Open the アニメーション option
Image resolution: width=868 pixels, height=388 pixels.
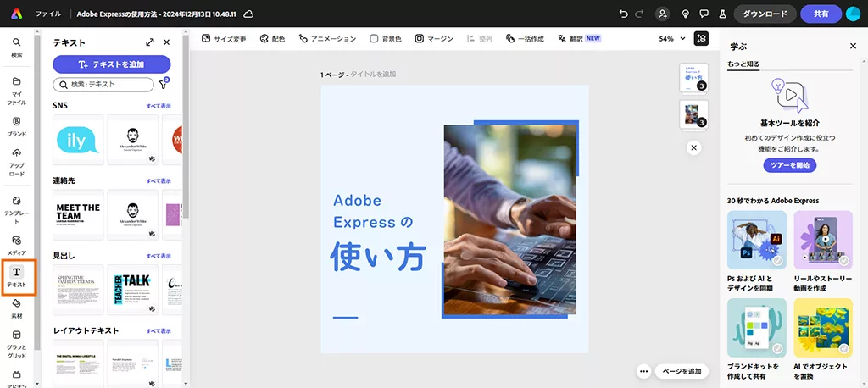click(x=327, y=39)
